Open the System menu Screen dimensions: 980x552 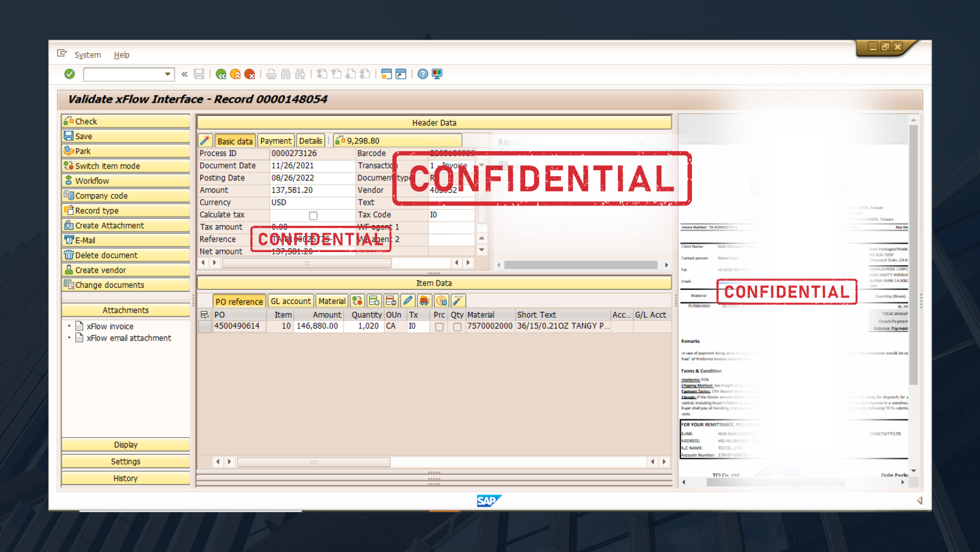[x=88, y=55]
